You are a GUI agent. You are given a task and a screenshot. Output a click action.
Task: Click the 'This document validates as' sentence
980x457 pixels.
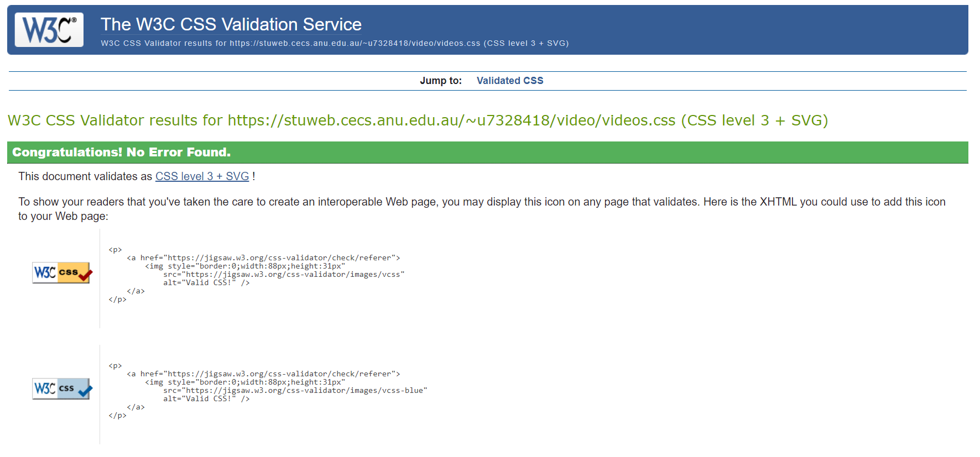pyautogui.click(x=137, y=176)
